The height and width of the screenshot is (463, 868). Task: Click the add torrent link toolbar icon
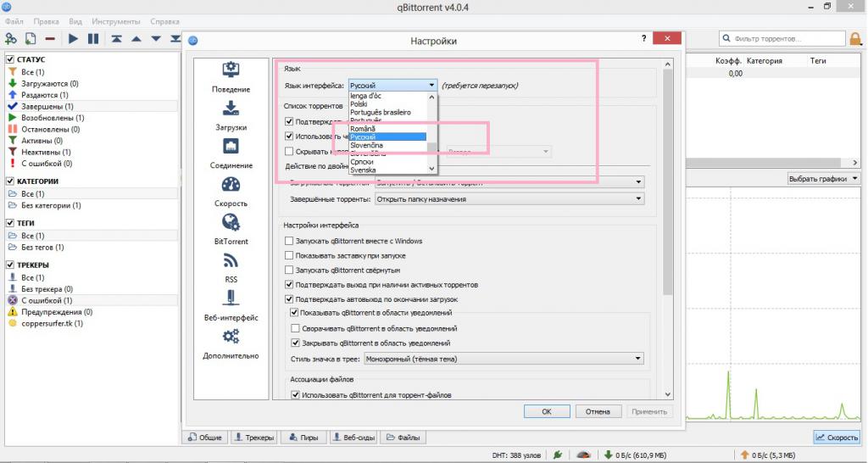click(x=10, y=39)
